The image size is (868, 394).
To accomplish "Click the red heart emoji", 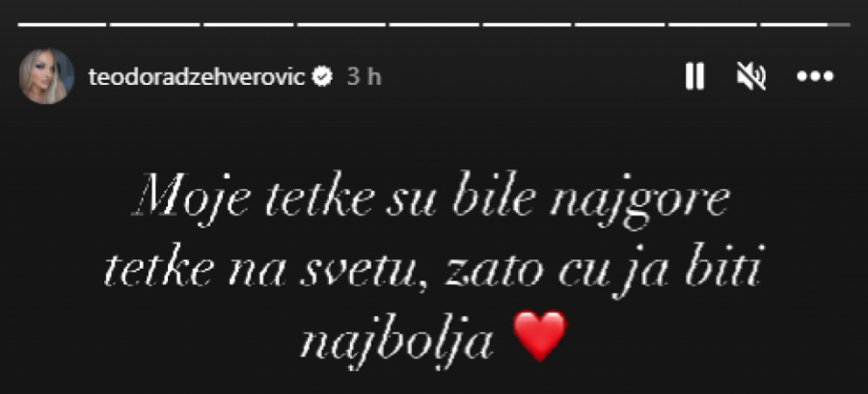I will tap(540, 335).
